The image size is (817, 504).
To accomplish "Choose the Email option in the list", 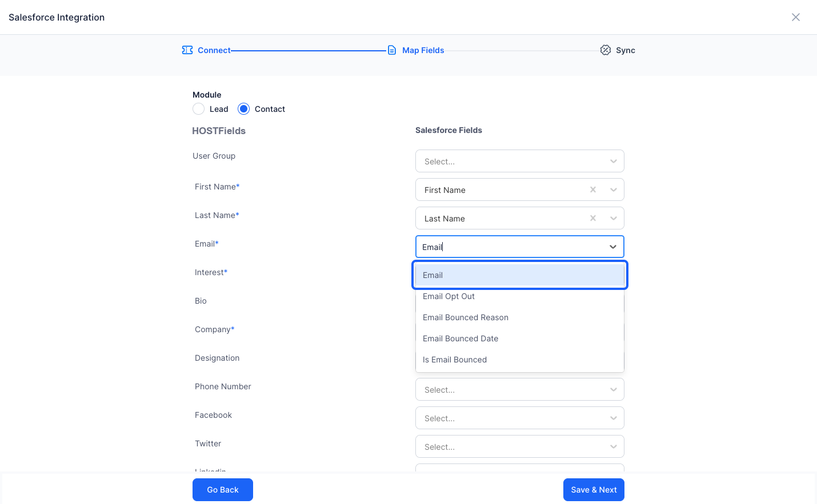I will 520,275.
